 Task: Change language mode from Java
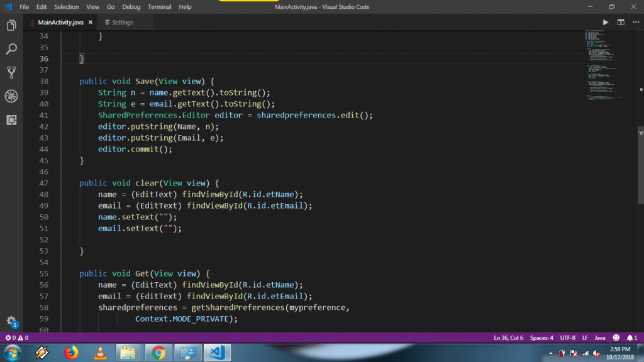[x=600, y=338]
